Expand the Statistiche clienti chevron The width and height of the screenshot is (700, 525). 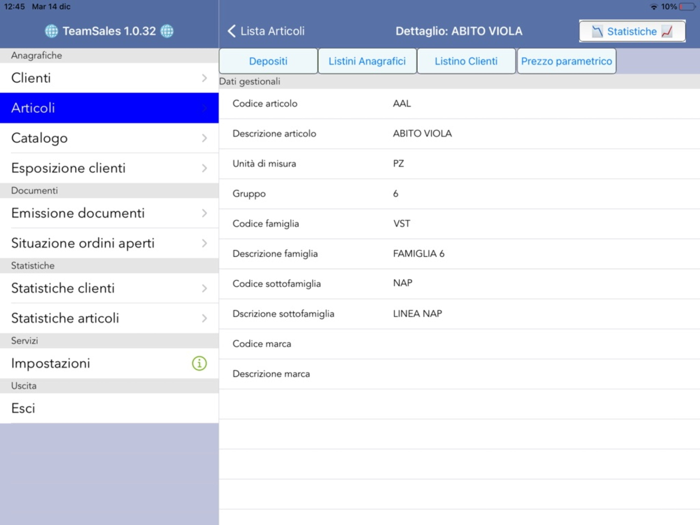pyautogui.click(x=204, y=288)
